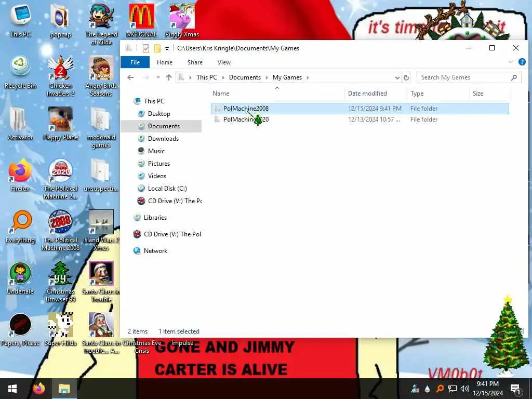The height and width of the screenshot is (399, 532).
Task: Select This PC in navigation pane
Action: [x=154, y=101]
